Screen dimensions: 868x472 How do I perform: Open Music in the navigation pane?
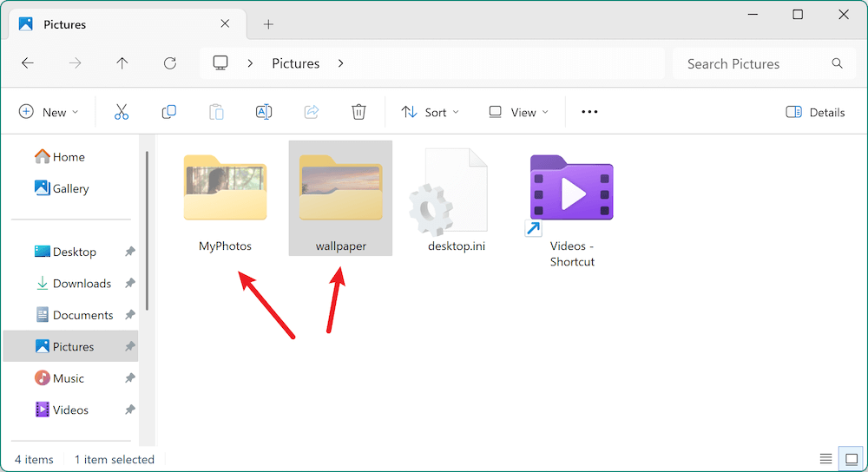pyautogui.click(x=59, y=378)
